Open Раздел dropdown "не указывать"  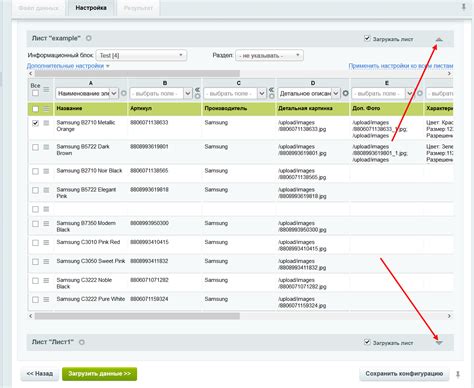pyautogui.click(x=269, y=55)
